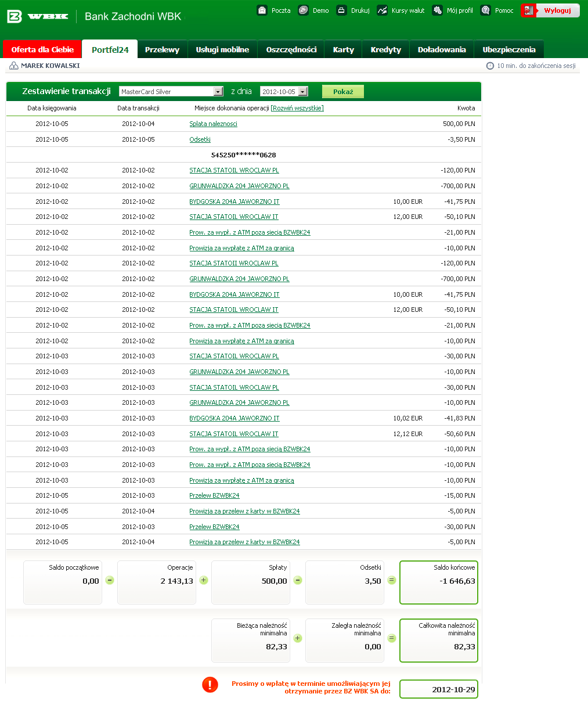Open the Oferta dla Ciebie tab
The image size is (588, 712).
[x=42, y=49]
